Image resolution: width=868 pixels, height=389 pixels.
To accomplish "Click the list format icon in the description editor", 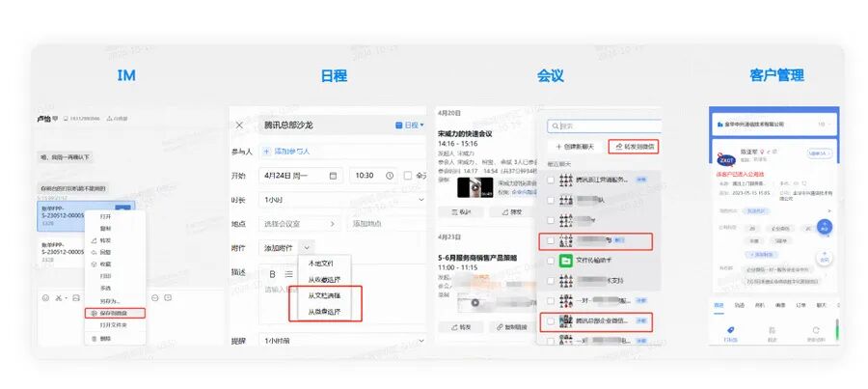I will point(289,274).
